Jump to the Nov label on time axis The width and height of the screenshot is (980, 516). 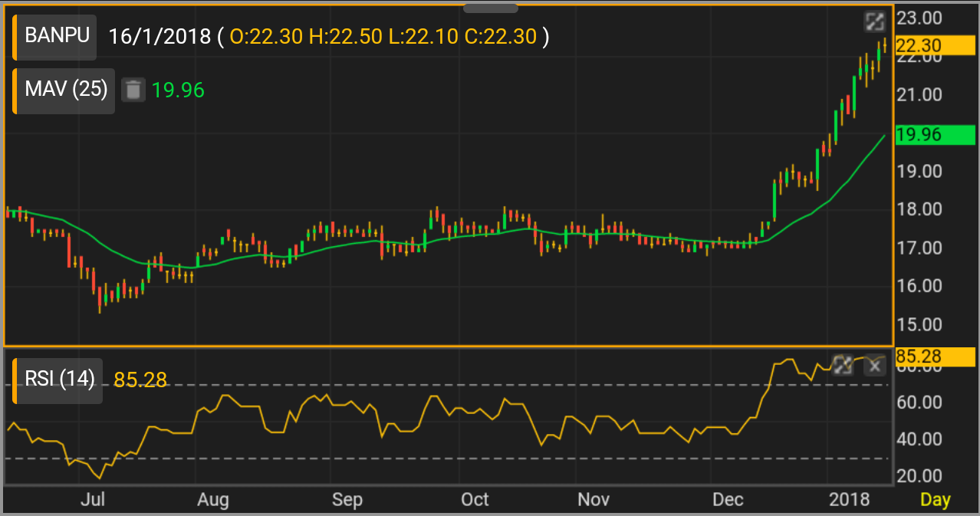(x=594, y=500)
